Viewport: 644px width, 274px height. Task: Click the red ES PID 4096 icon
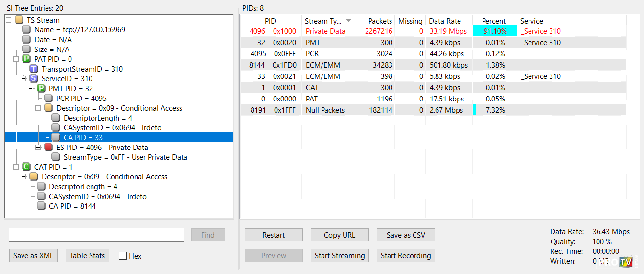tap(48, 148)
